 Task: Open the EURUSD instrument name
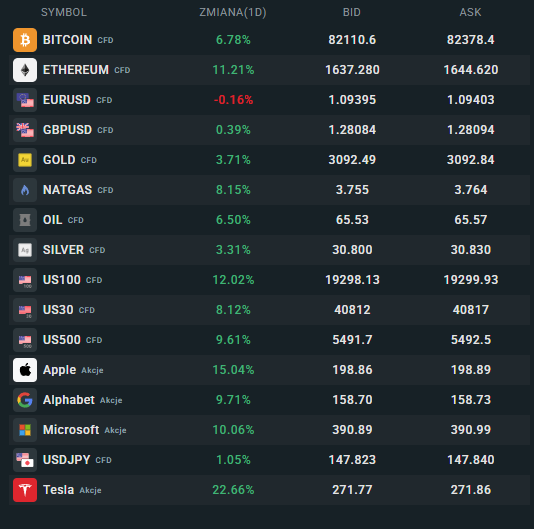coord(67,100)
